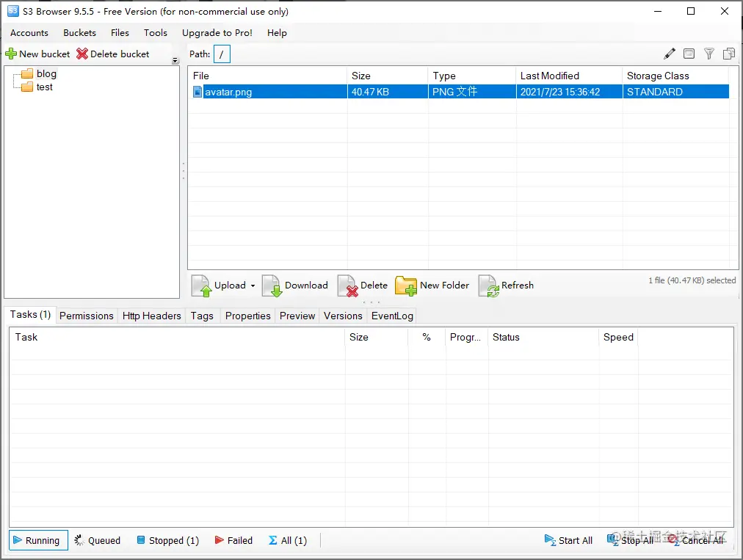Screen dimensions: 743x560
Task: Click Cancel All tasks button
Action: pos(695,540)
